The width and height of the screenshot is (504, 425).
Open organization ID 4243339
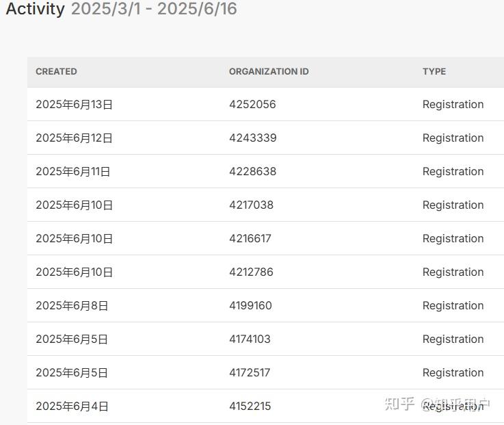coord(252,138)
